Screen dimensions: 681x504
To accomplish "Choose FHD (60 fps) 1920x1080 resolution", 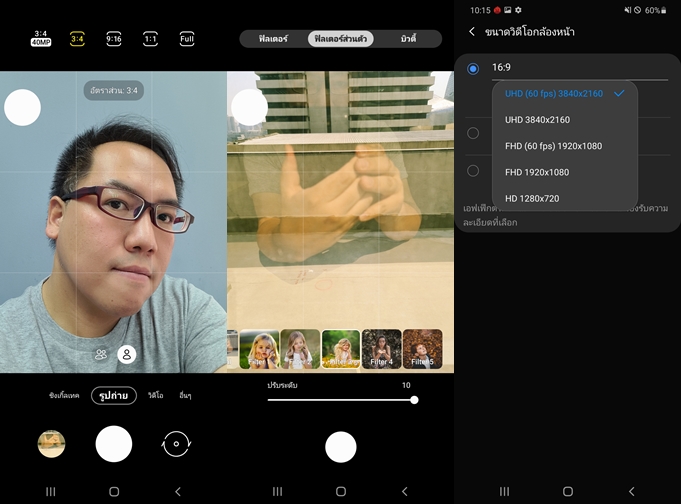I will [x=553, y=146].
